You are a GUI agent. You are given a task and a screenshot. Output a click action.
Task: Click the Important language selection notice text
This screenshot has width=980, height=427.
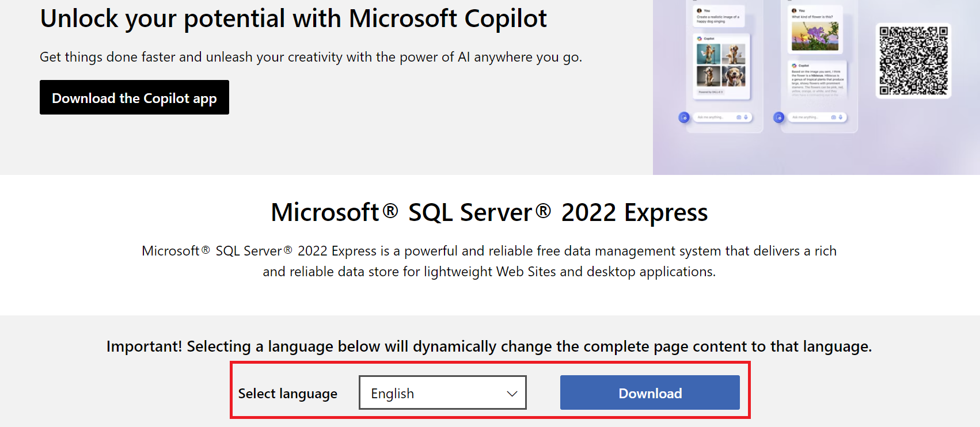pyautogui.click(x=489, y=346)
